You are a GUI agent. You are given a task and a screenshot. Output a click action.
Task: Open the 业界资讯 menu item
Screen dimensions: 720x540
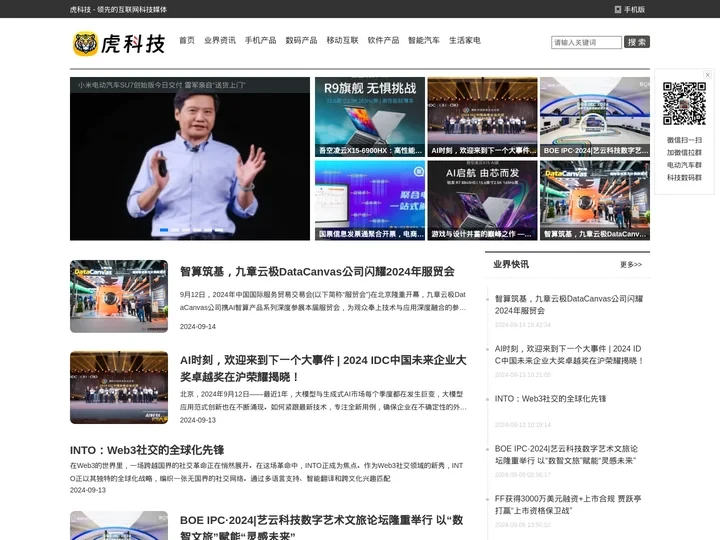pos(220,40)
